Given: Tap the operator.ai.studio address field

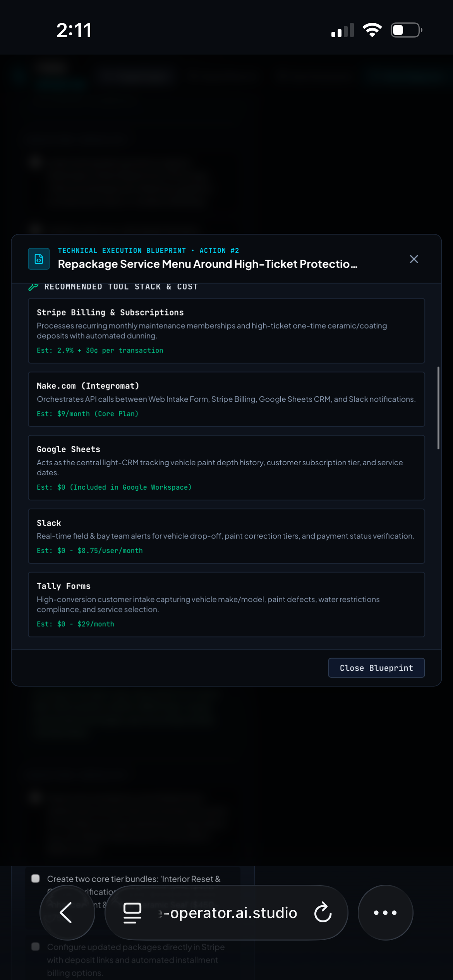Looking at the screenshot, I should point(228,912).
